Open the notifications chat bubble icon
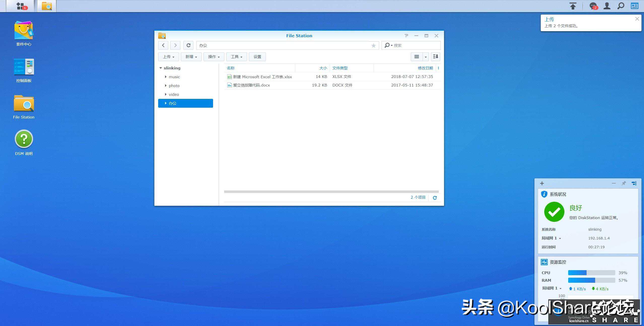This screenshot has width=644, height=326. [x=593, y=6]
